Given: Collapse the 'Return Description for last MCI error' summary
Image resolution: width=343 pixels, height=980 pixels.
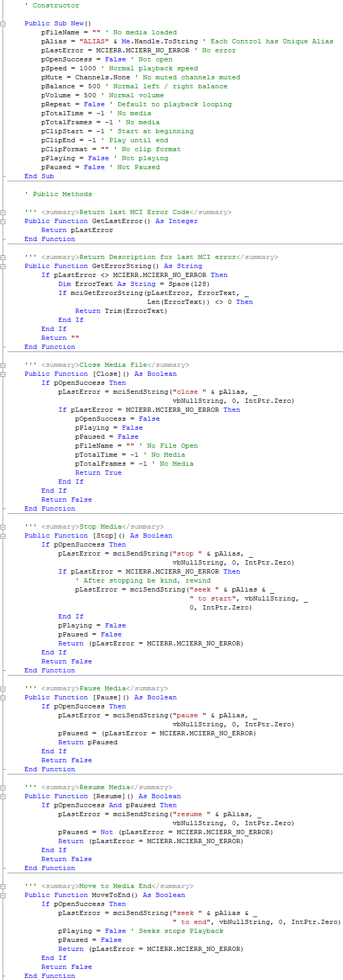Looking at the screenshot, I should point(3,257).
